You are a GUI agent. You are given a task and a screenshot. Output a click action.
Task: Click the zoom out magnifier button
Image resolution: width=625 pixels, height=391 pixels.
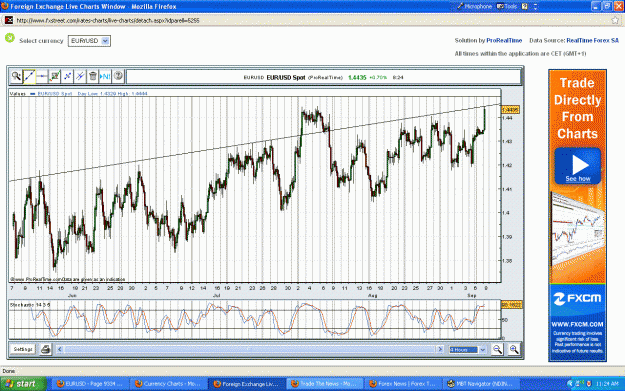tap(497, 350)
